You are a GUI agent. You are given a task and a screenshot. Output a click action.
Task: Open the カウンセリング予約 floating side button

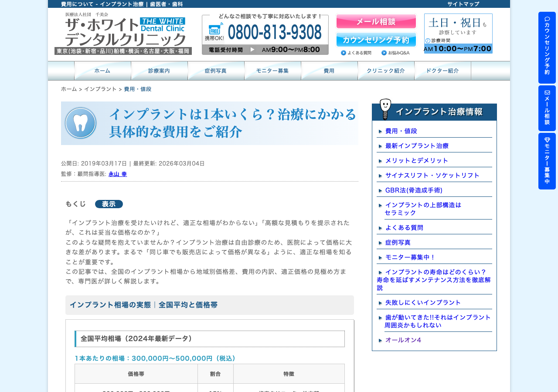547,47
